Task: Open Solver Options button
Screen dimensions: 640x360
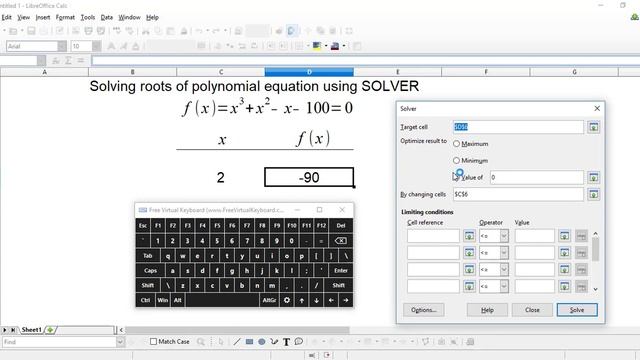Action: (424, 310)
